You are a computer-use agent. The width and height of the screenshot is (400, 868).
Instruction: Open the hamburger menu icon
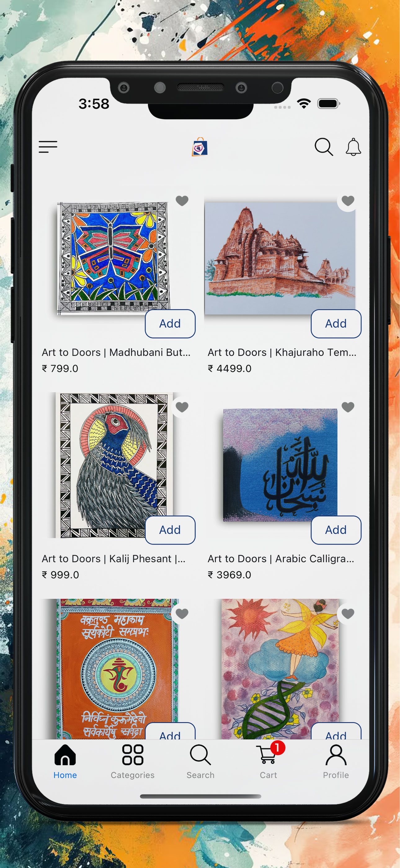(x=48, y=147)
